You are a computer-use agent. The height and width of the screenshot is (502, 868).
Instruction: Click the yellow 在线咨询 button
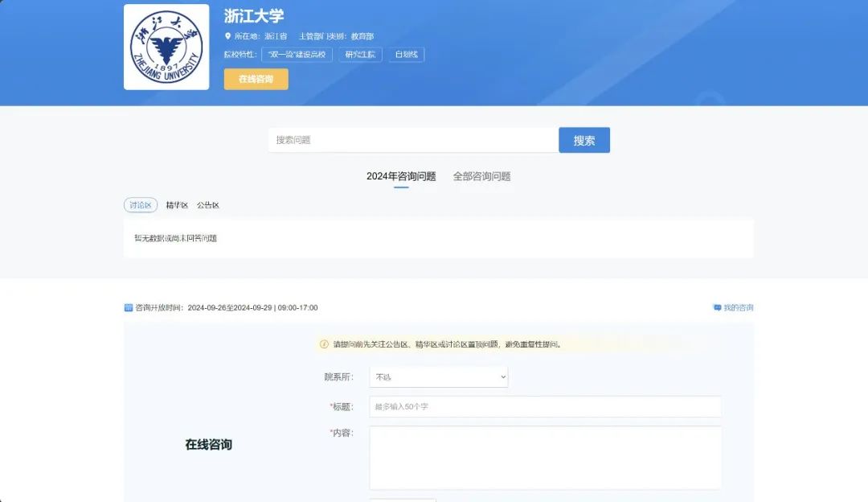pos(256,79)
